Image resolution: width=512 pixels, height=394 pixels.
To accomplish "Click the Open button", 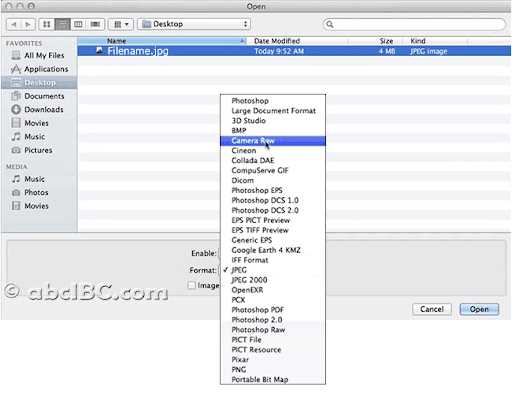I will (x=479, y=309).
